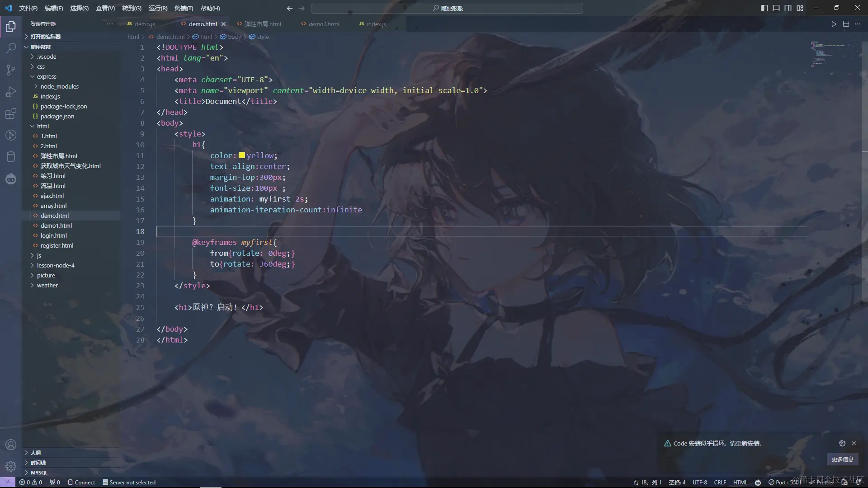Open the Accounts icon in activity bar
Screen dimensions: 868x488
(x=11, y=445)
